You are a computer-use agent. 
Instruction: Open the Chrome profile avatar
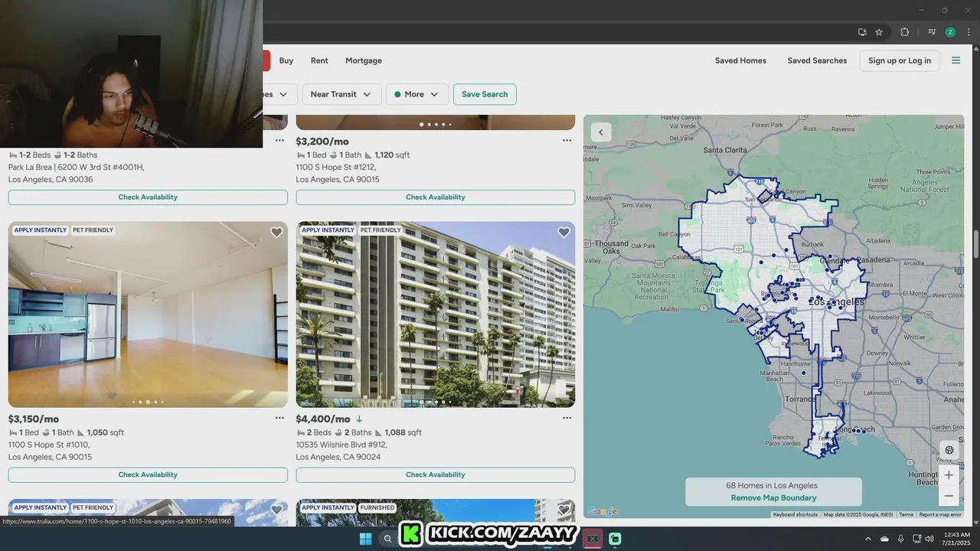point(950,32)
